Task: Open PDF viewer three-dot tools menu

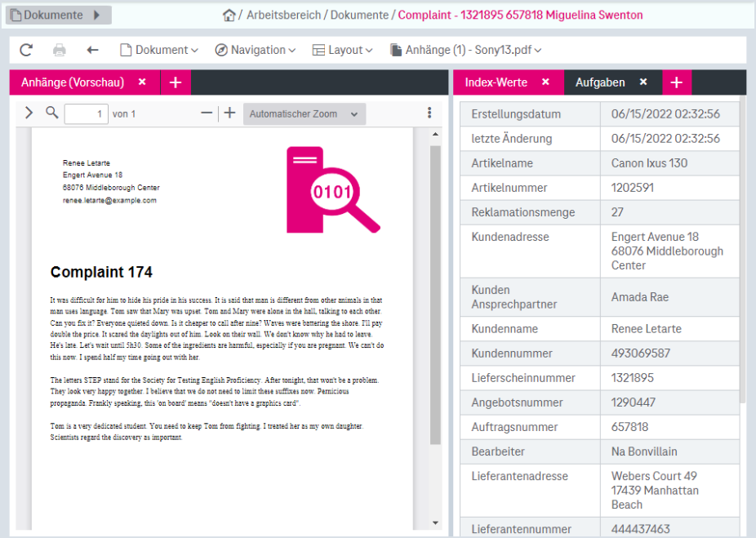Action: [x=429, y=113]
